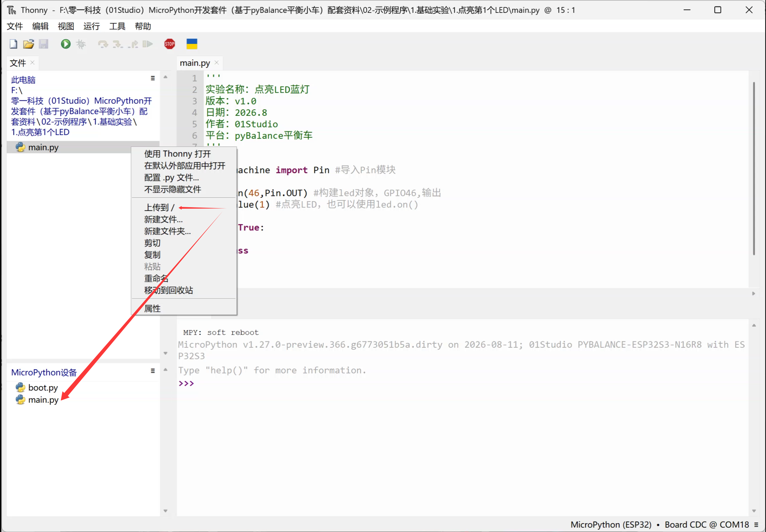Click the 1.点亮第1个LED folder path link
Viewport: 766px width, 532px height.
coord(40,132)
